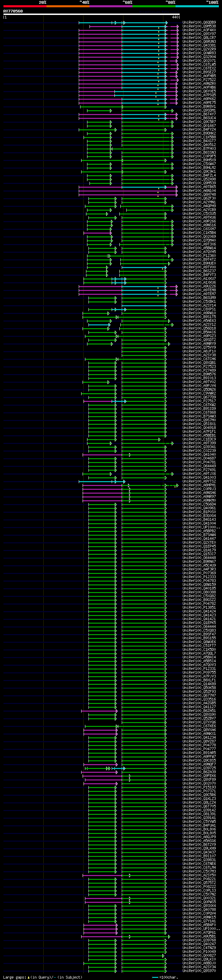Click hit label UniRef100_B7FH03
Screen dimensions: 222x980
click(x=199, y=149)
